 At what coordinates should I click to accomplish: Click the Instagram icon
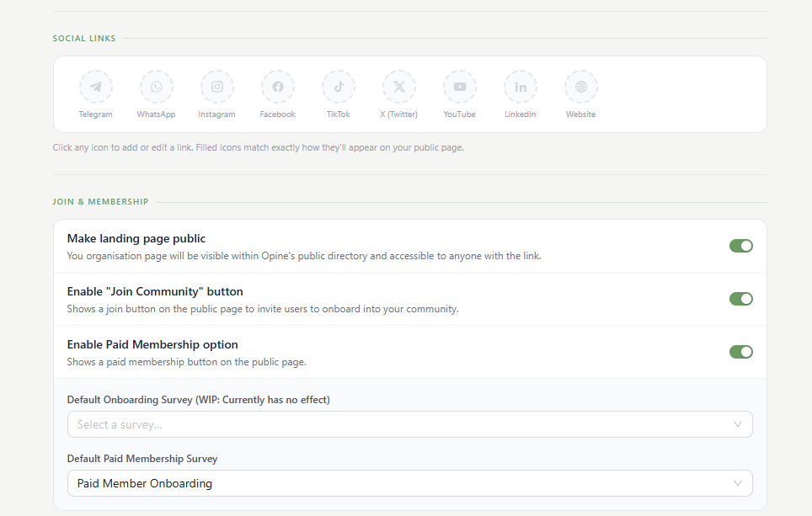tap(217, 87)
